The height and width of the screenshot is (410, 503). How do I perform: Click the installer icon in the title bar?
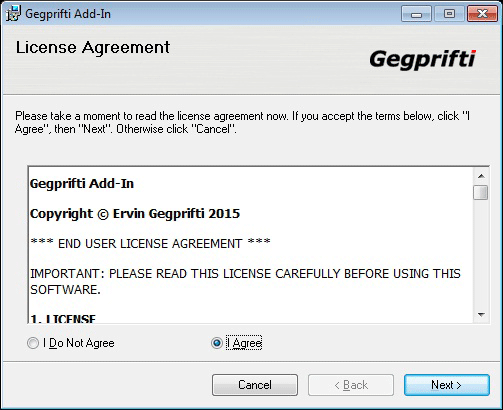(x=12, y=13)
